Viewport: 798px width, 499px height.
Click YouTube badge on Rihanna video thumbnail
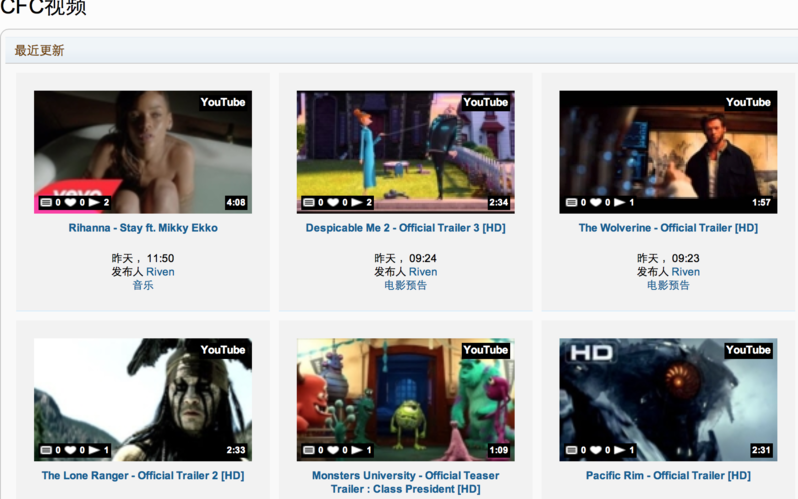pyautogui.click(x=222, y=102)
